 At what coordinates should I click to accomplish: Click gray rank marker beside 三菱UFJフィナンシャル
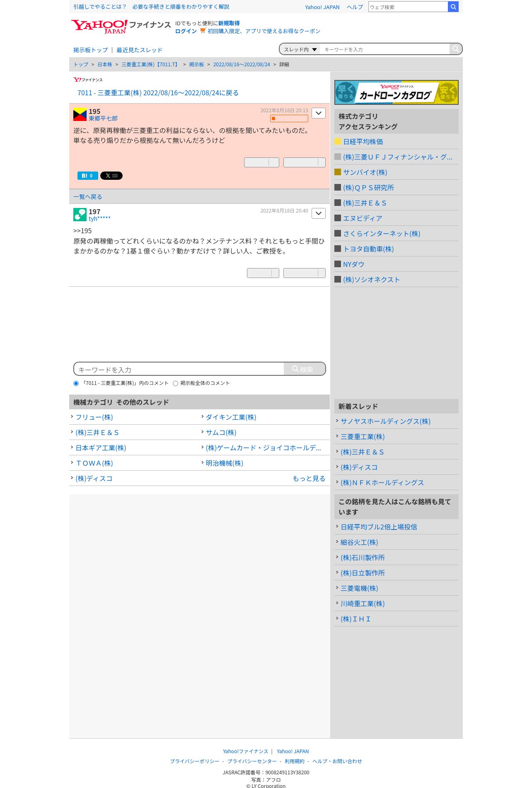pyautogui.click(x=338, y=157)
